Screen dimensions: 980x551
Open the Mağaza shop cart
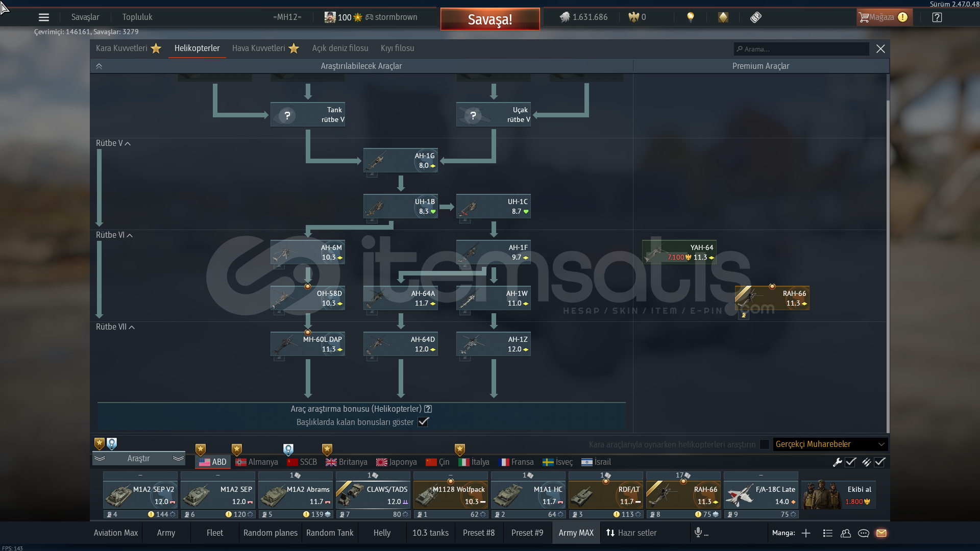(884, 17)
